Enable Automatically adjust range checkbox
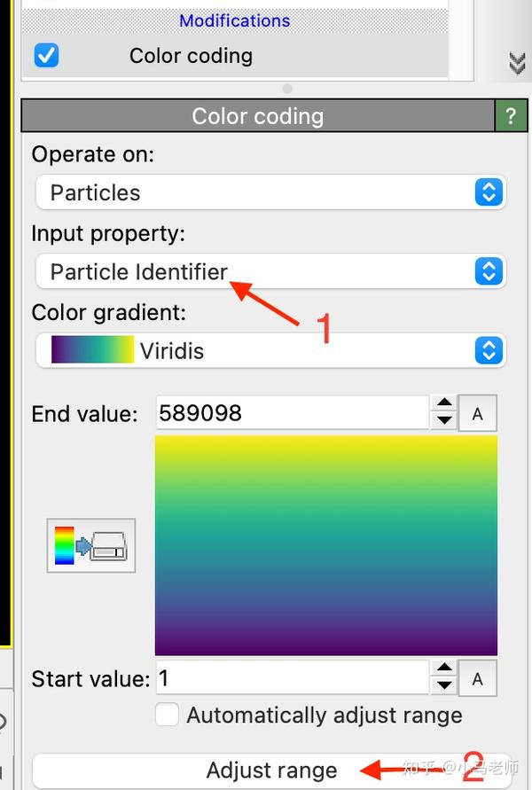The width and height of the screenshot is (532, 790). tap(168, 715)
